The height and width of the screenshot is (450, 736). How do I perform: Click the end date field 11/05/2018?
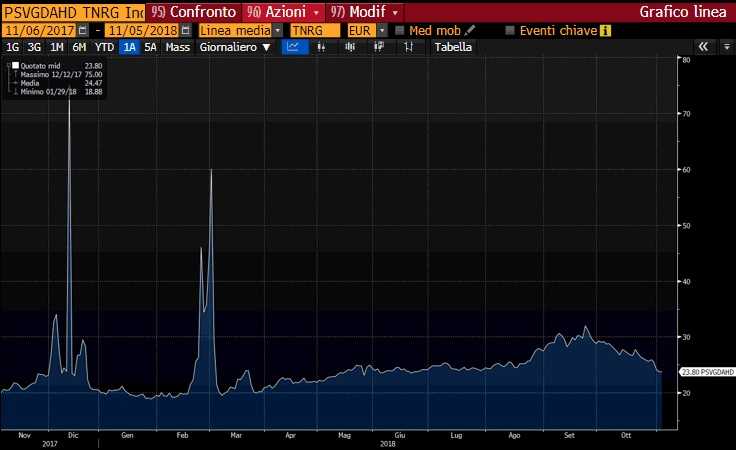[143, 31]
